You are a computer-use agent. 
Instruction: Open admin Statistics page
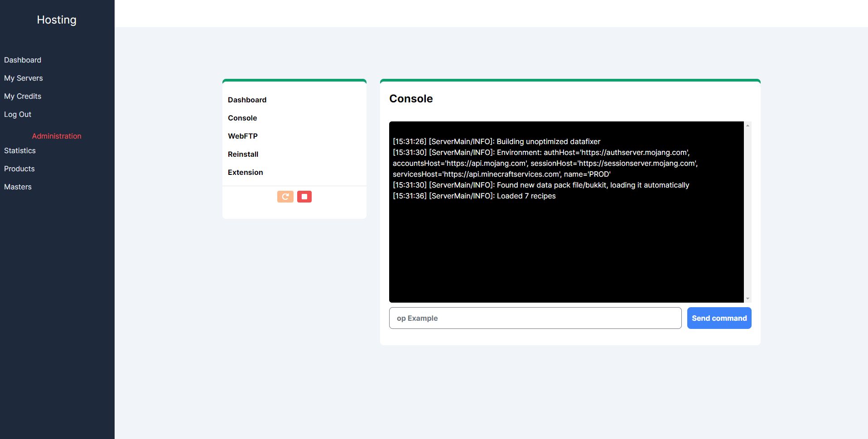point(20,150)
